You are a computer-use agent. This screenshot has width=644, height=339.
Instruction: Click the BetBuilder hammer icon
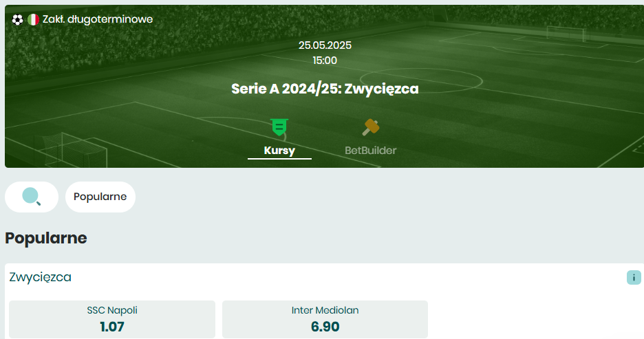click(x=370, y=127)
